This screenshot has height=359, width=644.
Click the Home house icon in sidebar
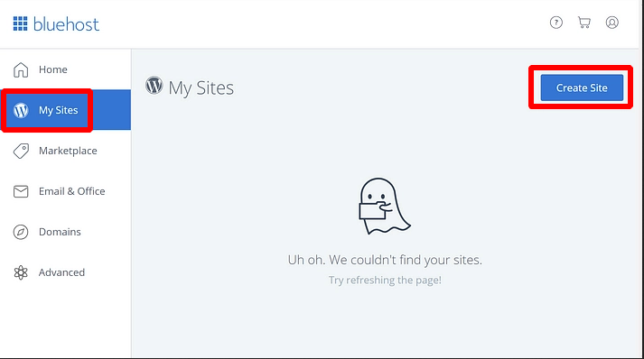[21, 69]
